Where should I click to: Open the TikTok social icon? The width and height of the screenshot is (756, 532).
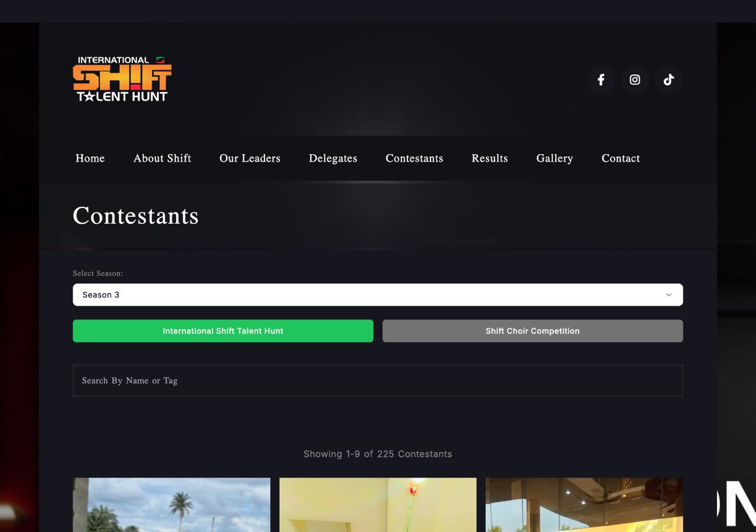(x=669, y=80)
